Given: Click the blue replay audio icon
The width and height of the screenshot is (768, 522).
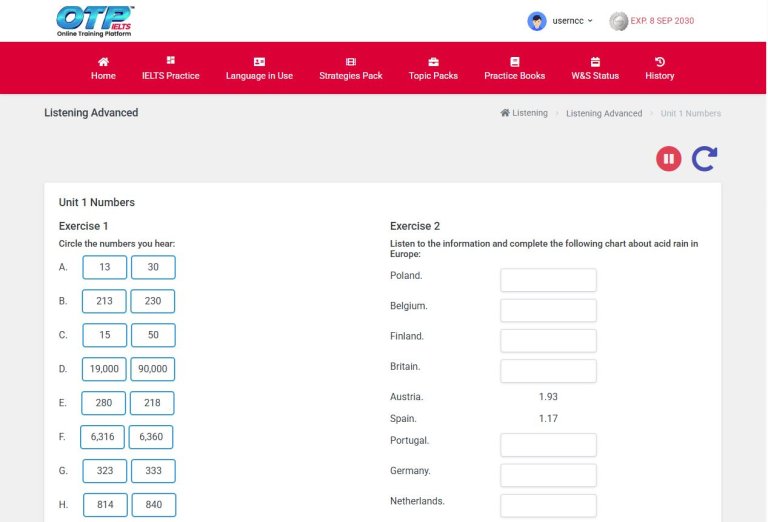Looking at the screenshot, I should (704, 158).
